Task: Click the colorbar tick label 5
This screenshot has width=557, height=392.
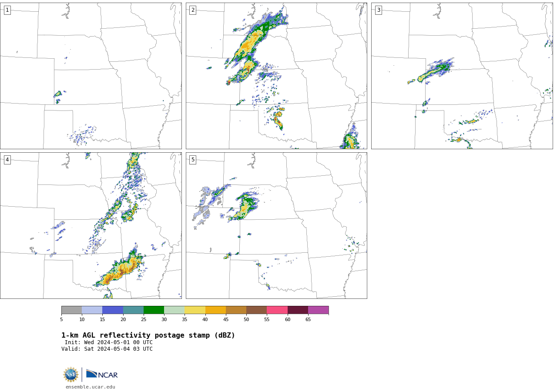Action: (61, 319)
